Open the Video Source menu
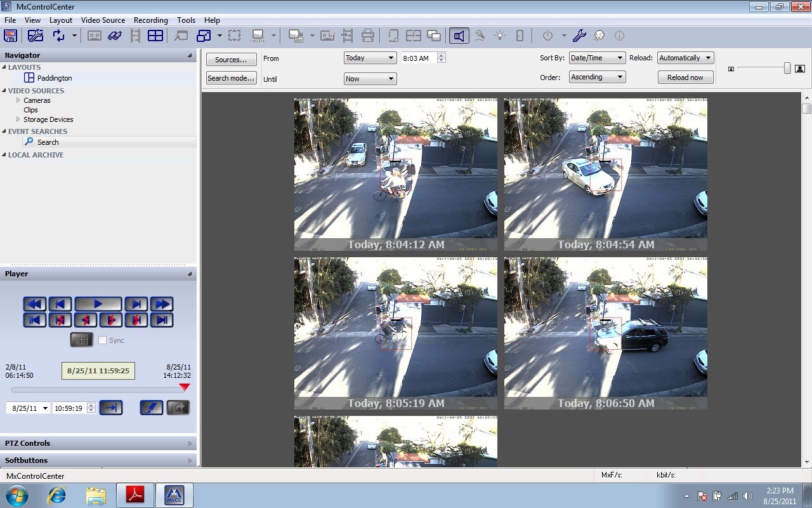 pos(103,20)
